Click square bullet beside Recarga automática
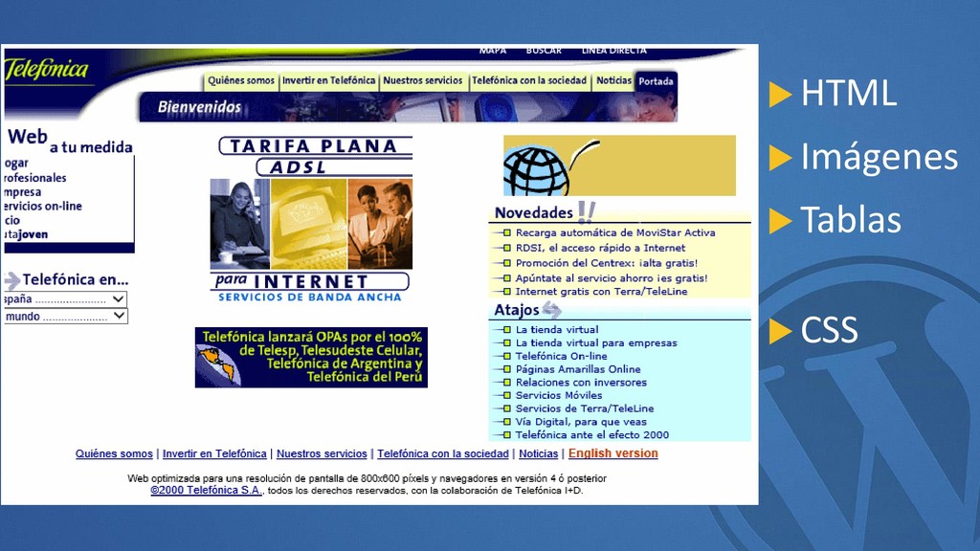Viewport: 980px width, 551px height. [507, 232]
